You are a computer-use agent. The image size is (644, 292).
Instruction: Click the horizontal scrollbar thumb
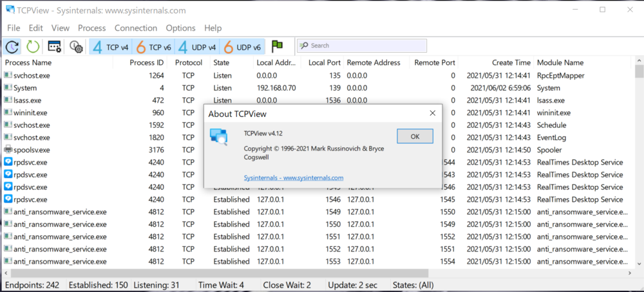coord(220,273)
